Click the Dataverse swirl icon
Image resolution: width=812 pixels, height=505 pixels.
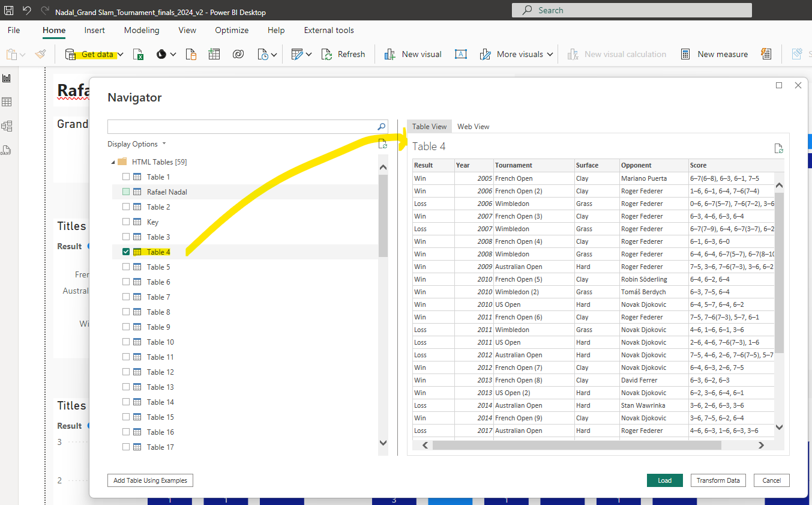238,54
